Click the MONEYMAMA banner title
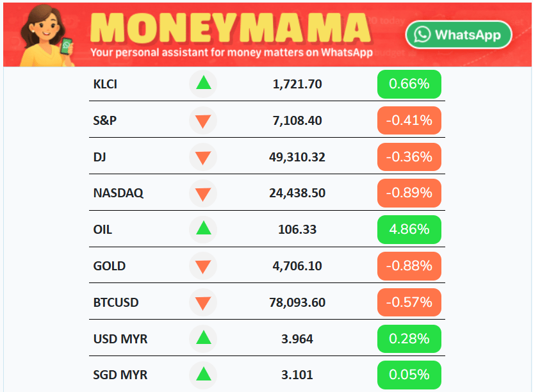Viewport: 533px width, 392px height. click(233, 27)
